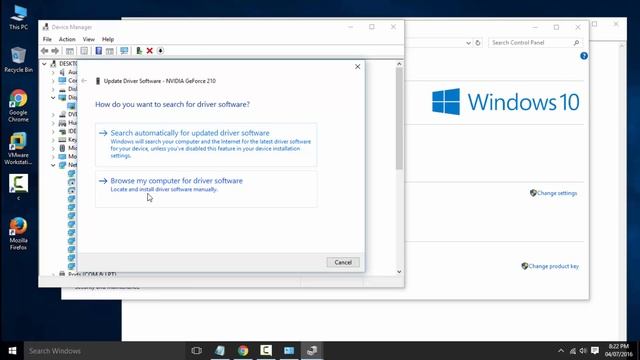Select the Camtasia 'c' desktop shortcut
Screen dimensions: 640x360
tap(18, 187)
